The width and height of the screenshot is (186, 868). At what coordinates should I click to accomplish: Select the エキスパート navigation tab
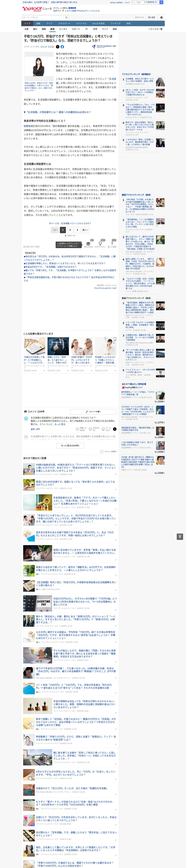coord(64,24)
